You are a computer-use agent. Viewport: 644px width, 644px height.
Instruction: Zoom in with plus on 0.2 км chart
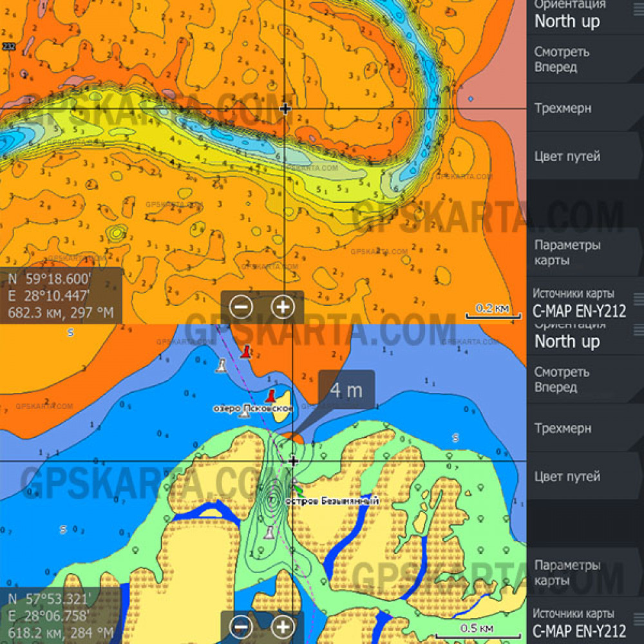coord(283,307)
